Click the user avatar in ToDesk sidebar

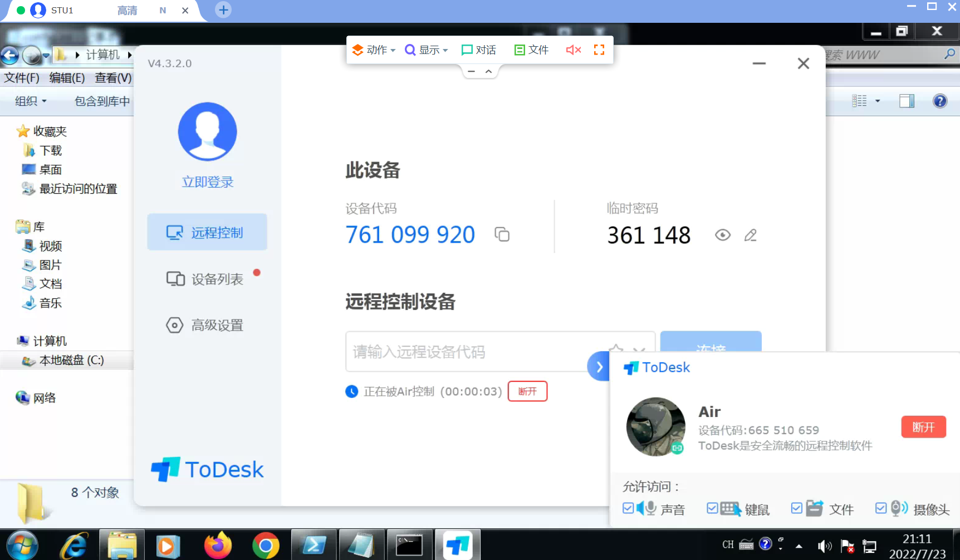pyautogui.click(x=207, y=131)
